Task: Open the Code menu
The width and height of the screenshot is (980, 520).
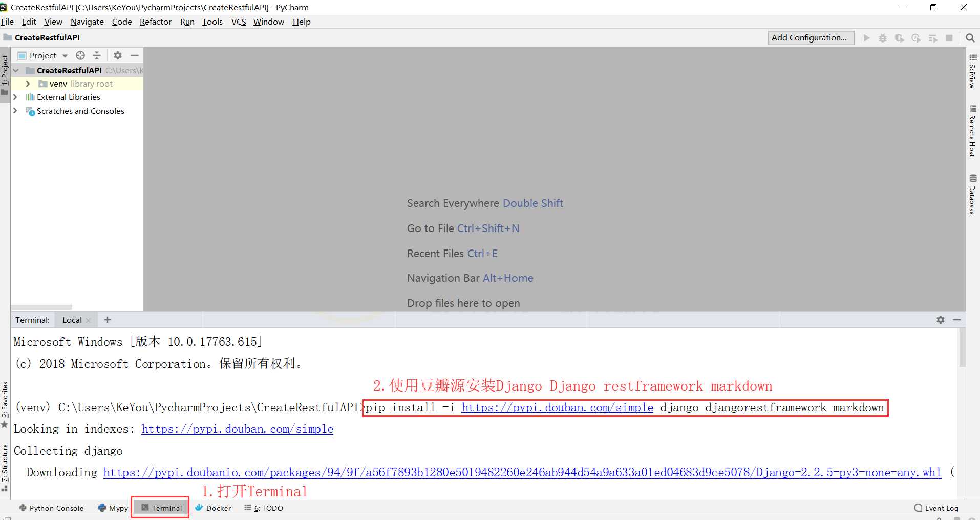Action: tap(122, 22)
